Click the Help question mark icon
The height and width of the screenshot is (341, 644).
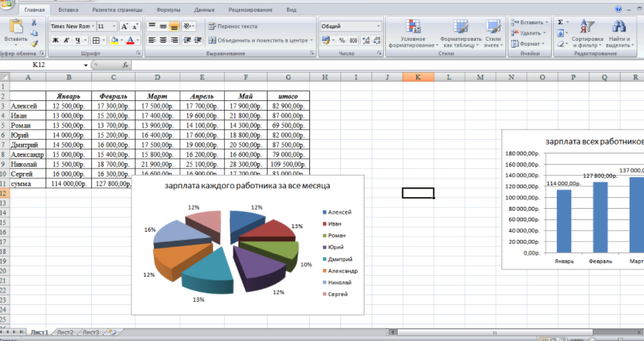[618, 9]
